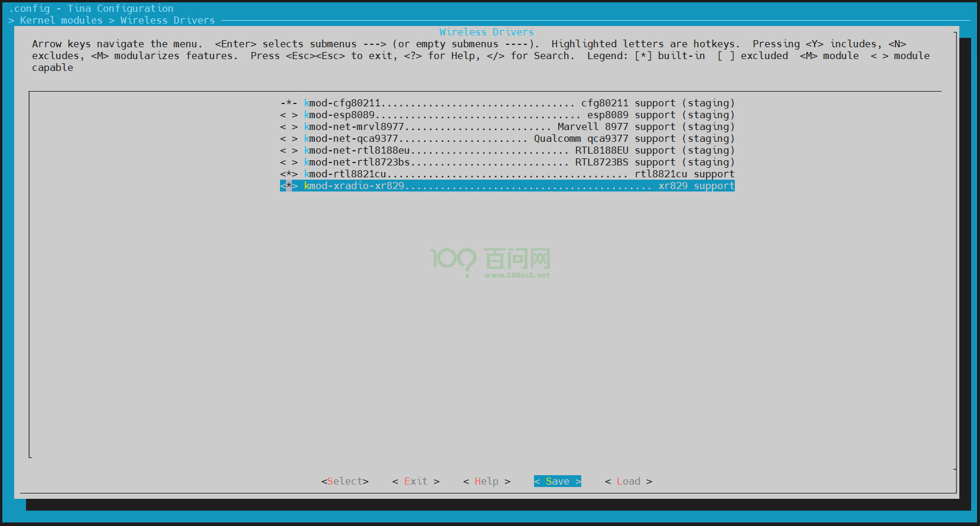Toggle the kmod-esp8089 selection marker
The width and height of the screenshot is (980, 526).
tap(289, 115)
